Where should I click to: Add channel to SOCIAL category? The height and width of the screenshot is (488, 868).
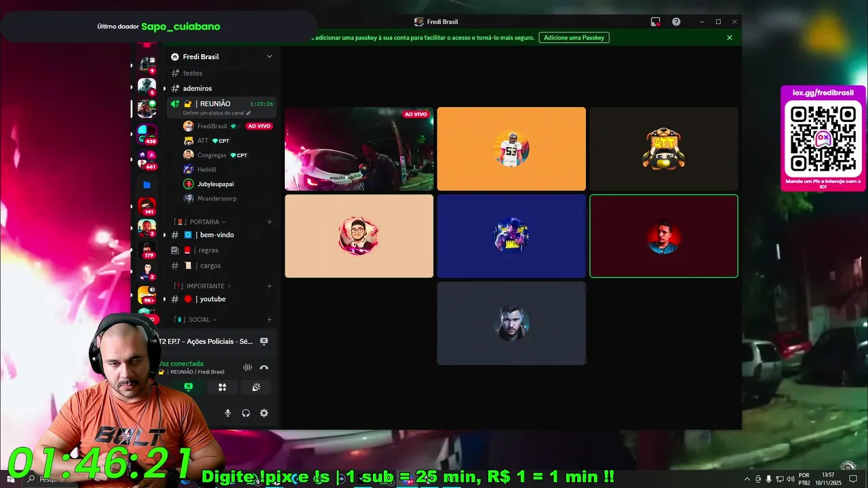click(269, 319)
